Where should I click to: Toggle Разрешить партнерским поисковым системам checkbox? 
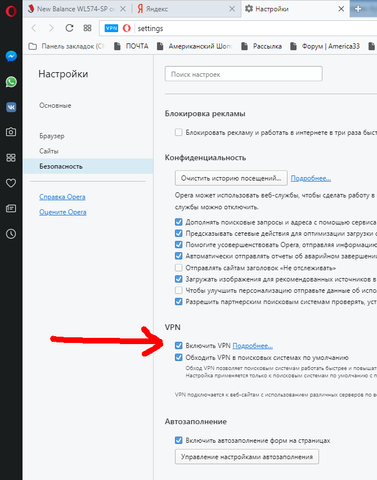pyautogui.click(x=179, y=302)
